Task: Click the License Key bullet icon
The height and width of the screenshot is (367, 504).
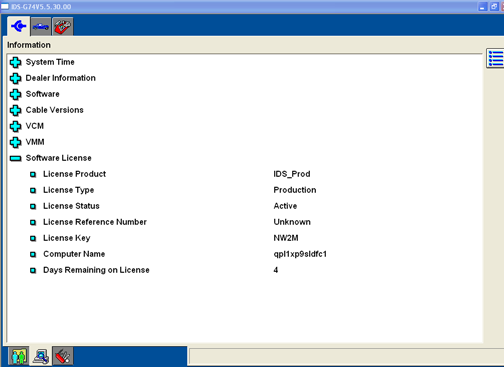Action: point(33,238)
